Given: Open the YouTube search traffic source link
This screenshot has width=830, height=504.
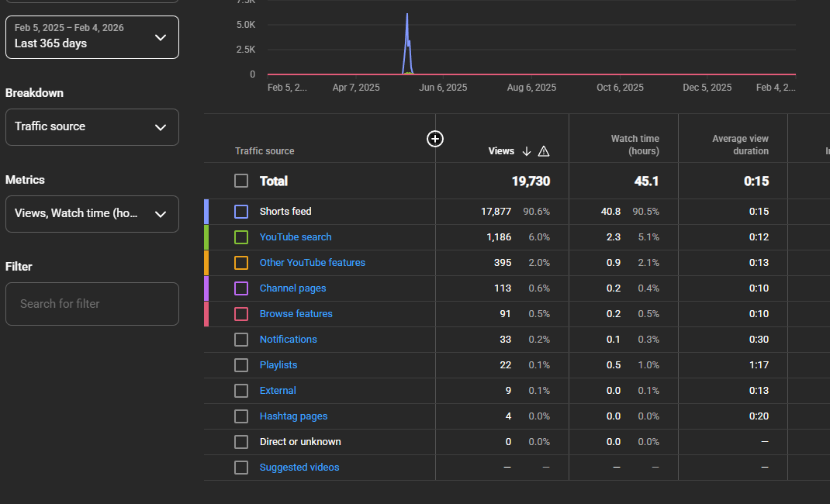Looking at the screenshot, I should [296, 237].
